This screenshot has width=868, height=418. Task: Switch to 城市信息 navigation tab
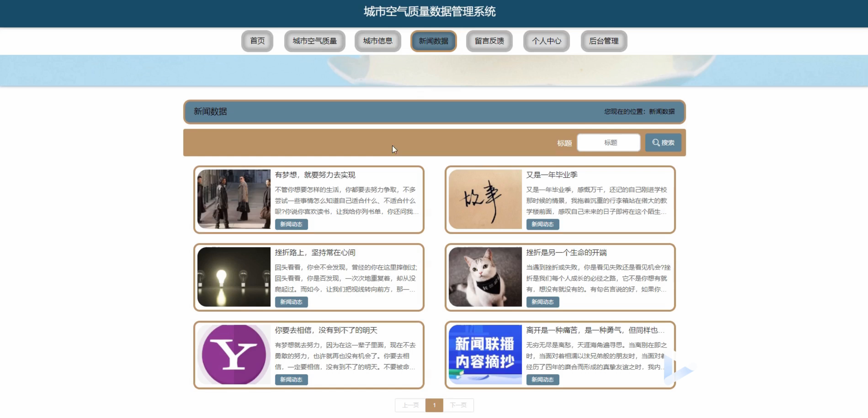coord(377,41)
